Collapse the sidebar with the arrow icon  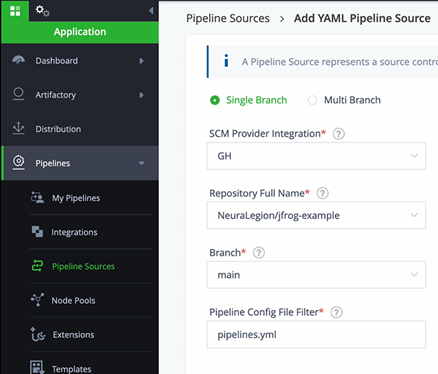(151, 11)
